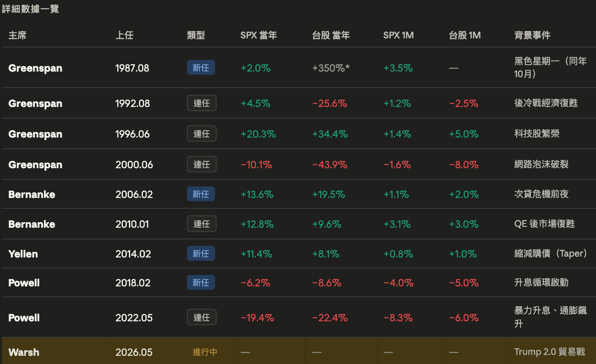
Task: Click the 科技股繁榮 event text
Action: (x=537, y=134)
